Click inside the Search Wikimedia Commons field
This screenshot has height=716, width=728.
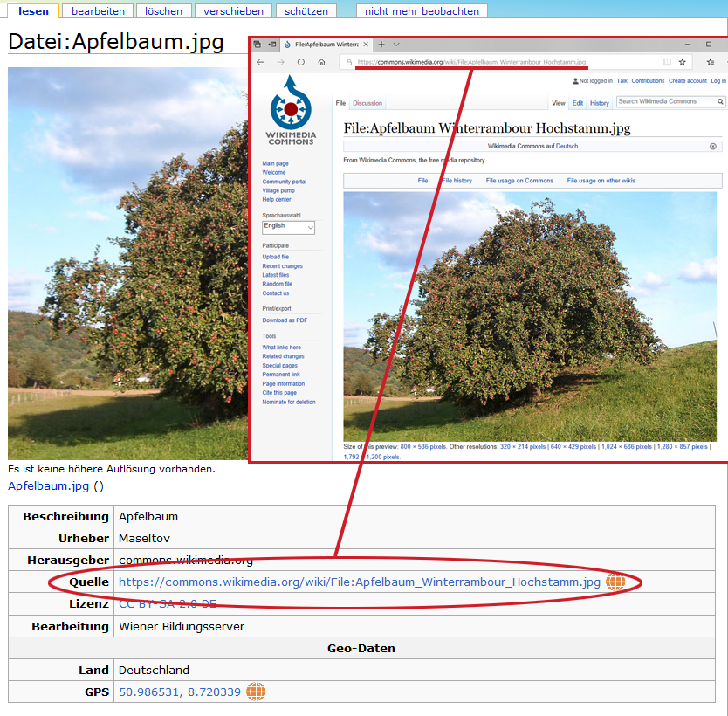click(x=665, y=102)
